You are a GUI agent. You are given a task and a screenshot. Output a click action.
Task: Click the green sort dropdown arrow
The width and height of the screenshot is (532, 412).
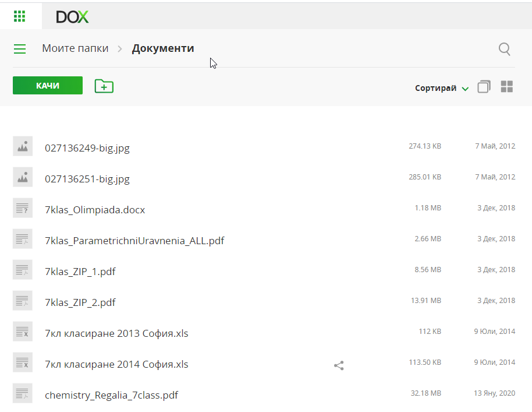[x=465, y=89]
